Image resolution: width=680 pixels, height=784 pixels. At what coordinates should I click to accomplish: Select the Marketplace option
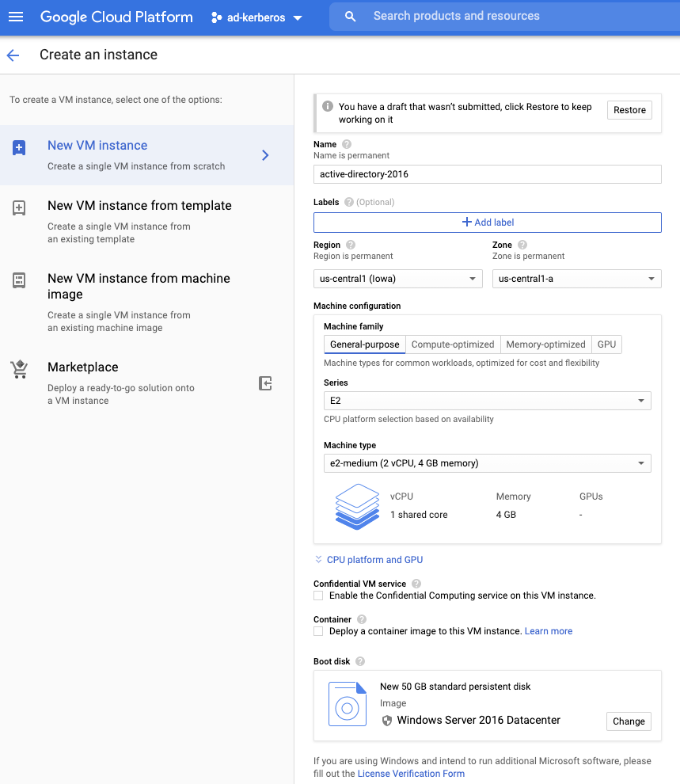(147, 383)
